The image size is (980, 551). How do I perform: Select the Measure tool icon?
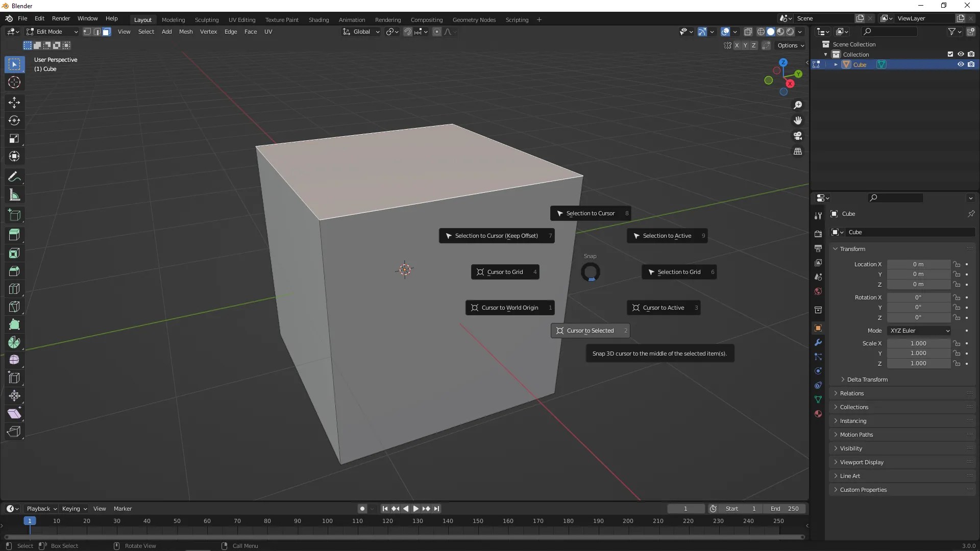click(x=14, y=195)
